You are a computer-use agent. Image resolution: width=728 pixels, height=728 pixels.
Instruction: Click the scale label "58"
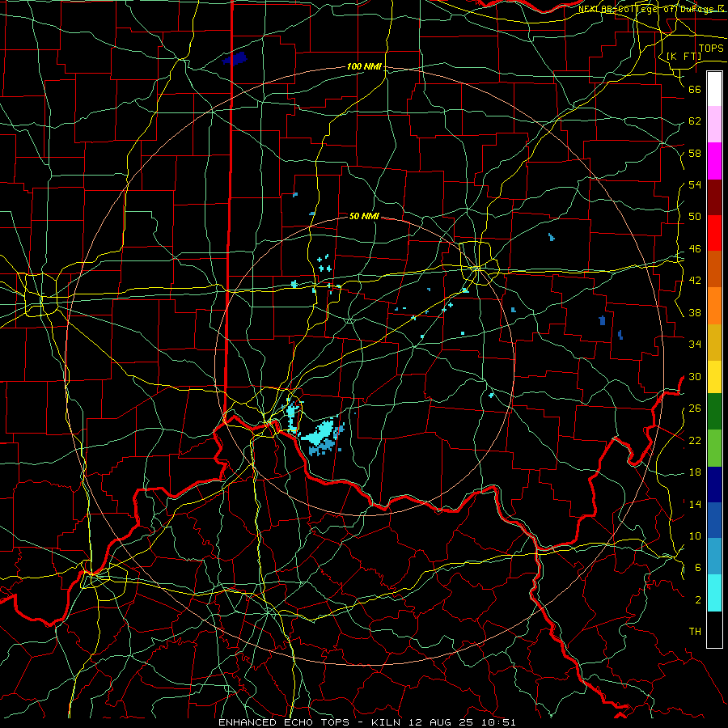point(695,153)
